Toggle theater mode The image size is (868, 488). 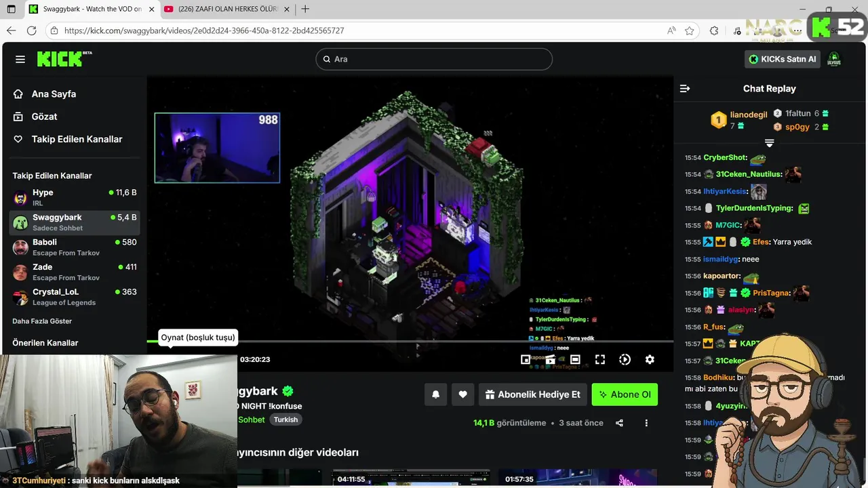[575, 359]
